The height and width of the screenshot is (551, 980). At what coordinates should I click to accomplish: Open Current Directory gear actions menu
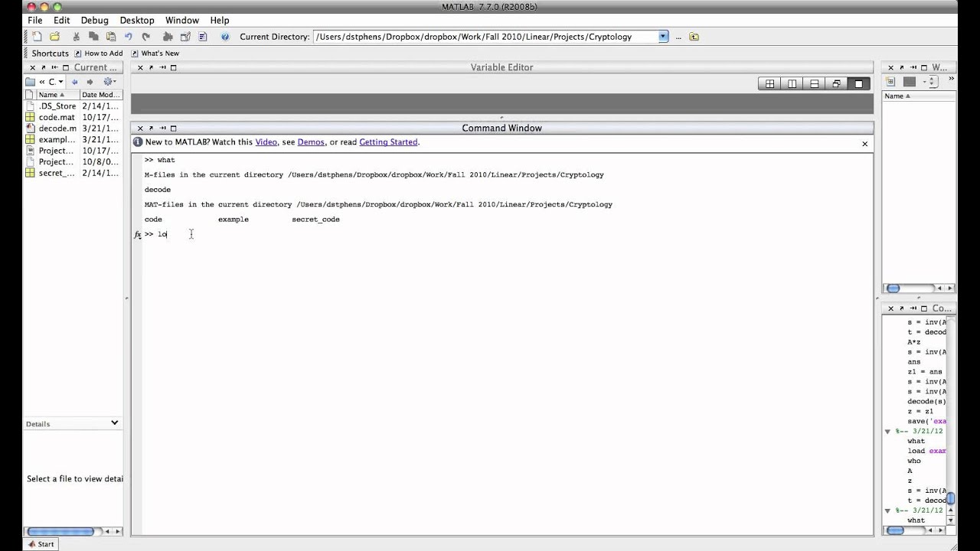tap(109, 82)
